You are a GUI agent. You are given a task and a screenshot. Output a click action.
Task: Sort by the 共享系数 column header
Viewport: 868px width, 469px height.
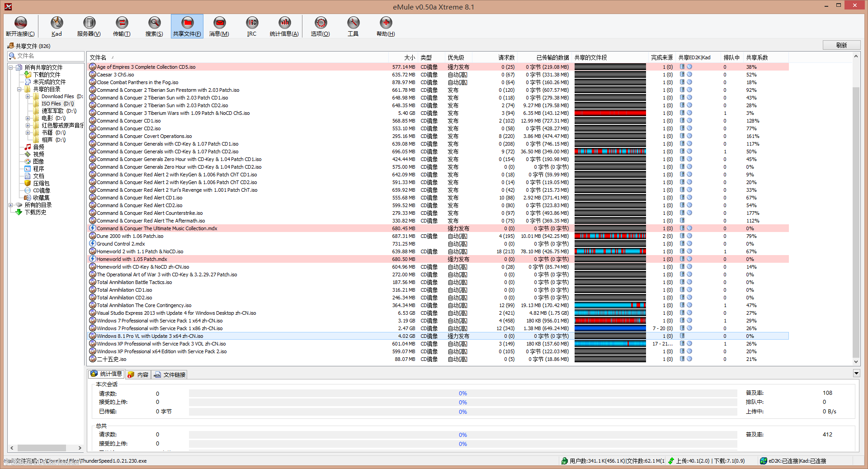point(766,57)
